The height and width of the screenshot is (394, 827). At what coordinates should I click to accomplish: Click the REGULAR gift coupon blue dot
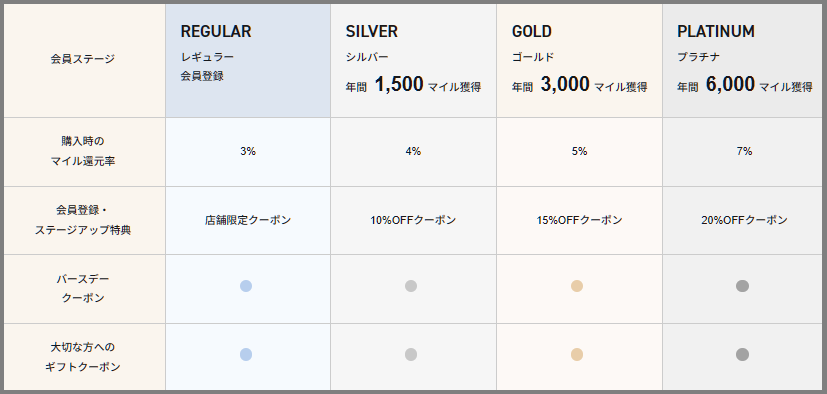tap(246, 354)
